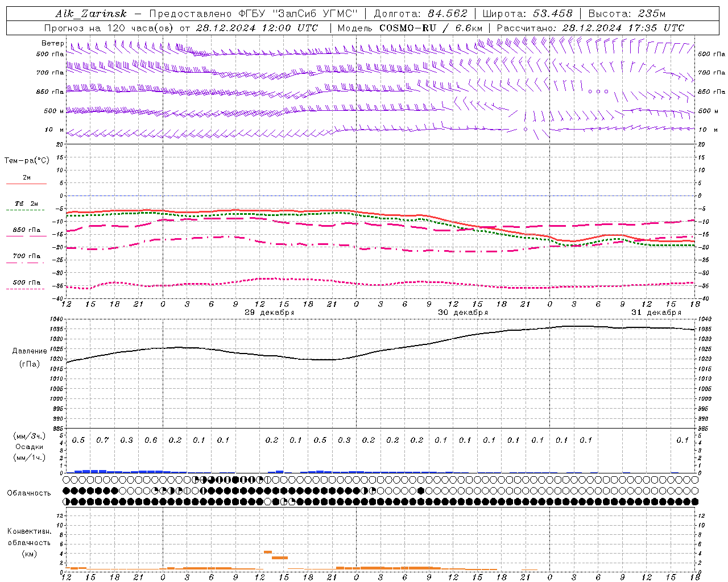Select the "Осадки" precipitation label
This screenshot has height=582, width=728.
point(30,447)
